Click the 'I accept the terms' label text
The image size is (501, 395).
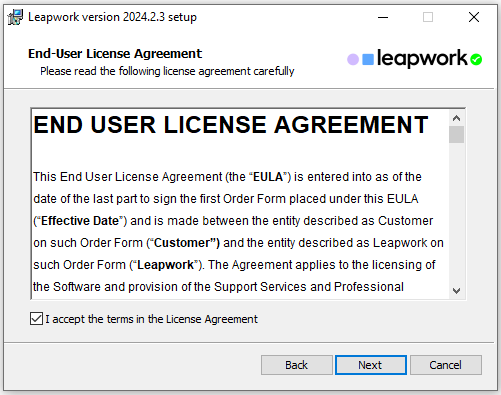pyautogui.click(x=152, y=319)
